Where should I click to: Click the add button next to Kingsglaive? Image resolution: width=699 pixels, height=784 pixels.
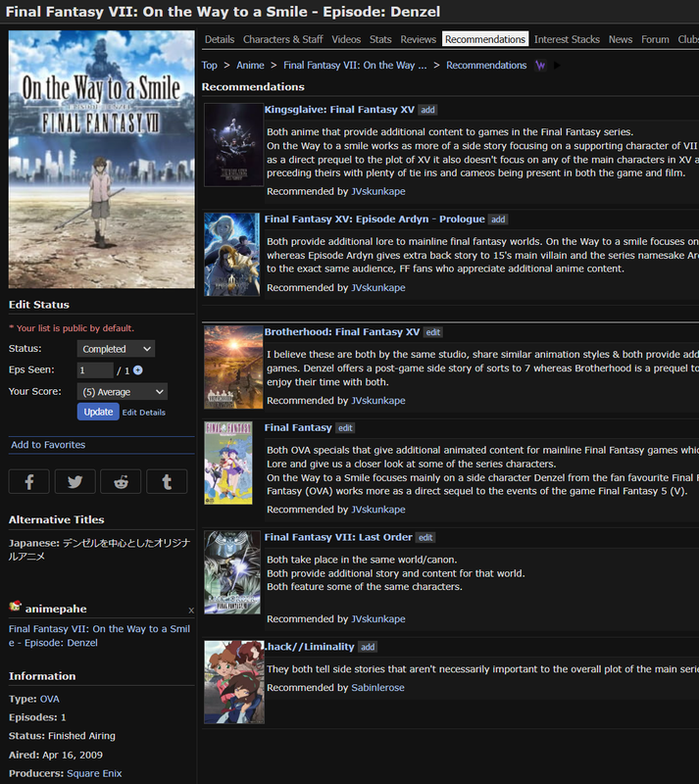[427, 110]
